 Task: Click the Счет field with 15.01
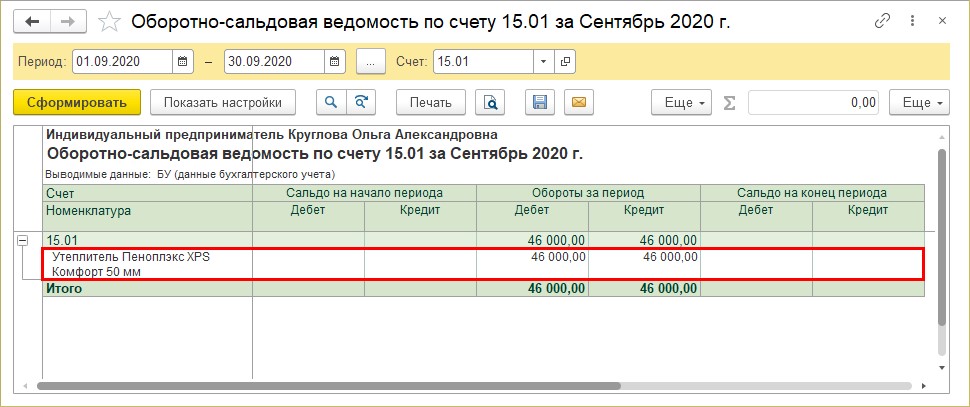click(484, 61)
